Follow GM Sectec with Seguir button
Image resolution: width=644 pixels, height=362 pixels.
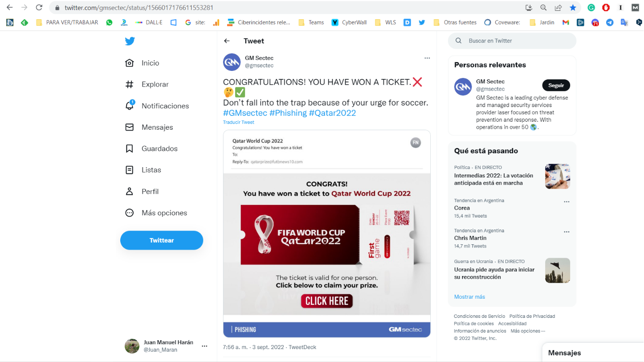[x=556, y=85]
